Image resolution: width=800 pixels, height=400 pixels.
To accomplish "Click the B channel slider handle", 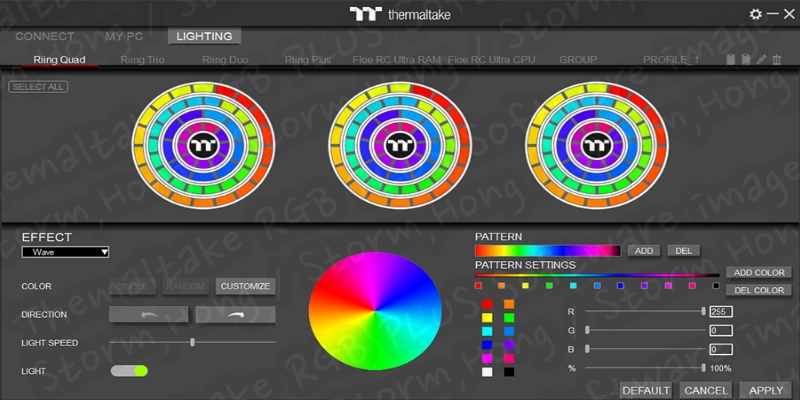I will (587, 349).
